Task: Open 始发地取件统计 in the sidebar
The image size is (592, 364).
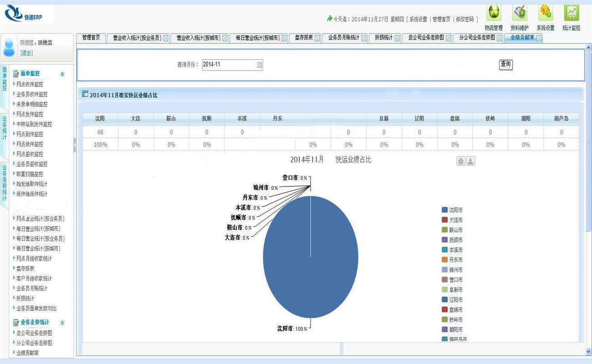Action: [x=32, y=184]
